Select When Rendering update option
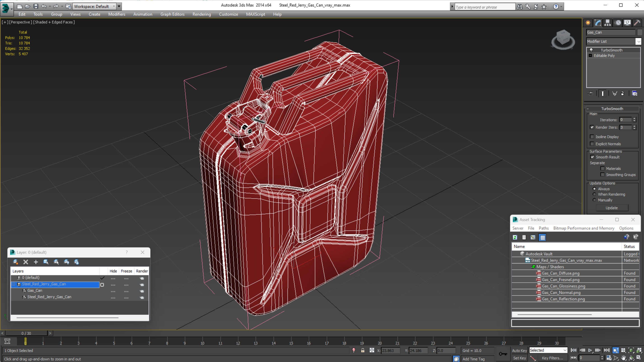 tap(595, 194)
